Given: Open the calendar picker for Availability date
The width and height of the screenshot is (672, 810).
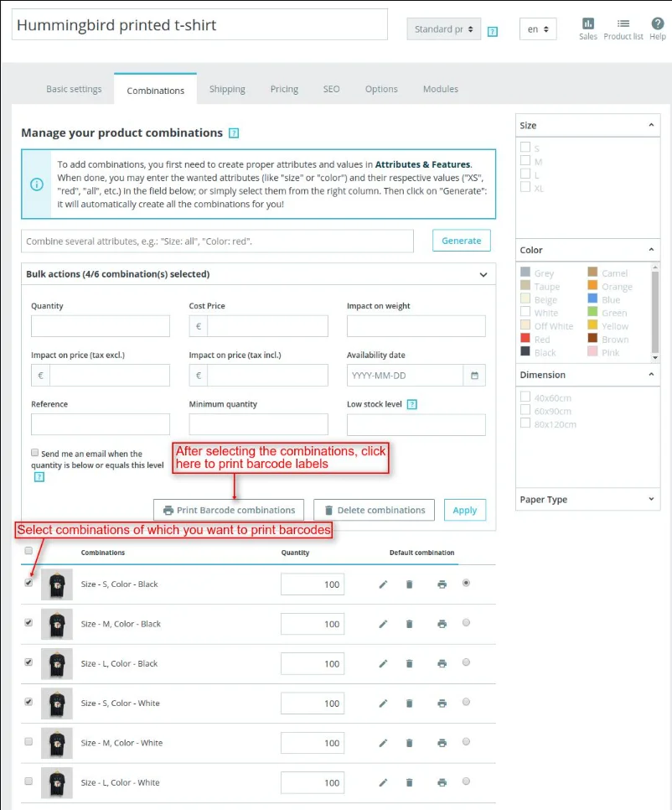Looking at the screenshot, I should coord(475,375).
